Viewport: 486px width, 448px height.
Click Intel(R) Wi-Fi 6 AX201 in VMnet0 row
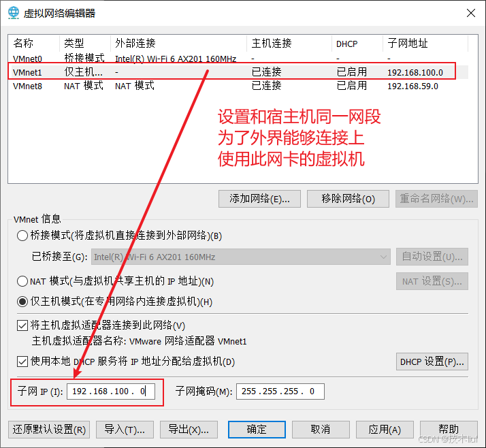(x=176, y=59)
